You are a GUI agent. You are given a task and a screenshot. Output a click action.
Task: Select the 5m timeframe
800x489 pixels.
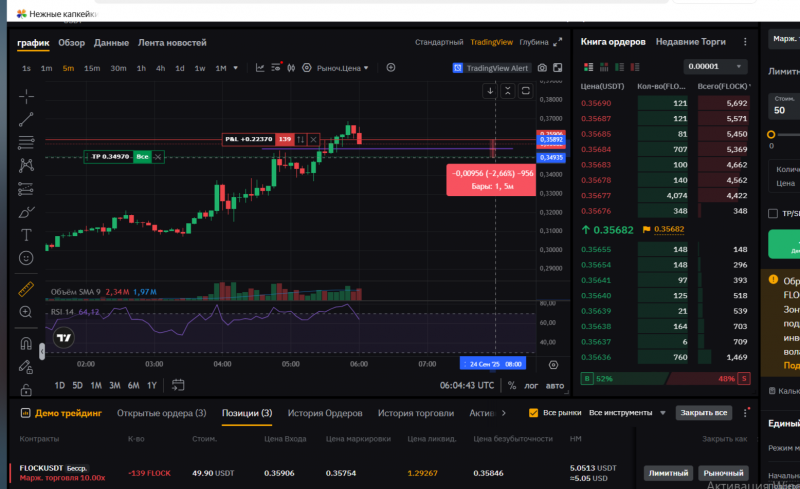point(68,68)
